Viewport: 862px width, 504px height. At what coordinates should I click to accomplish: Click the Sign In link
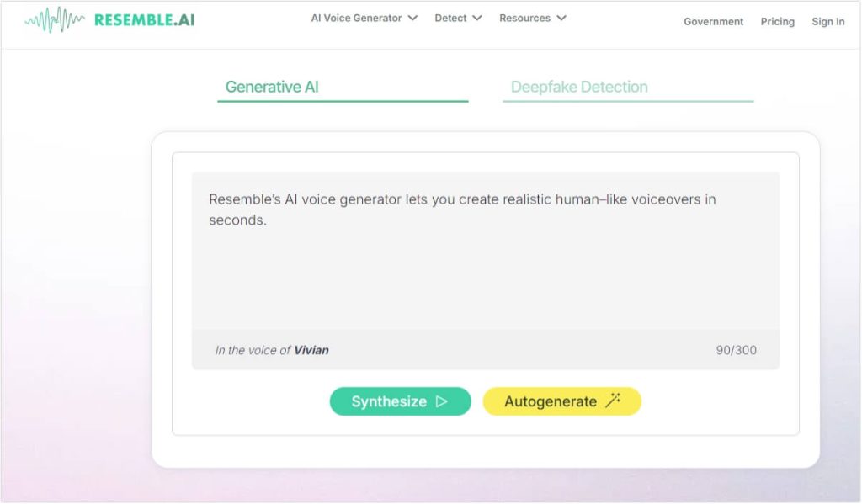point(827,22)
